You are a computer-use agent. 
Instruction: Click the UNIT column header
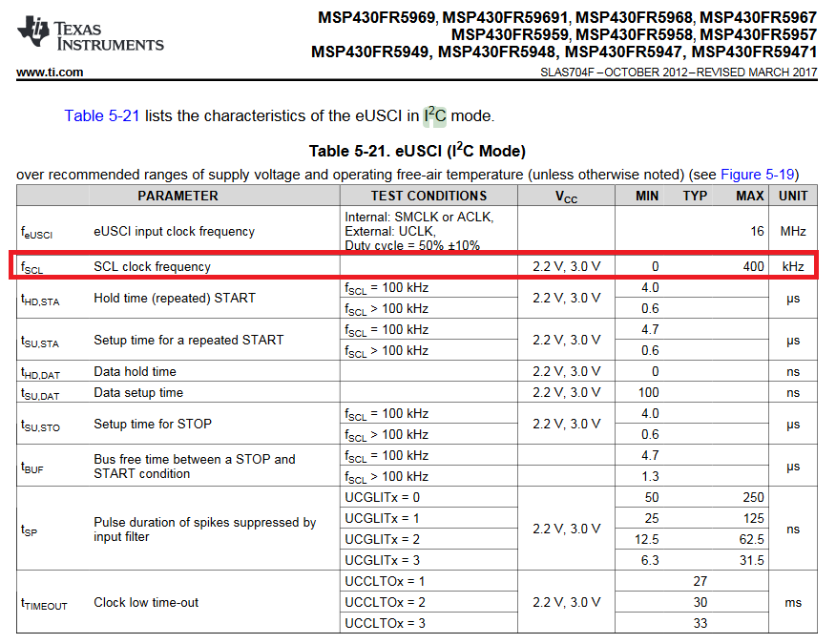click(x=793, y=196)
